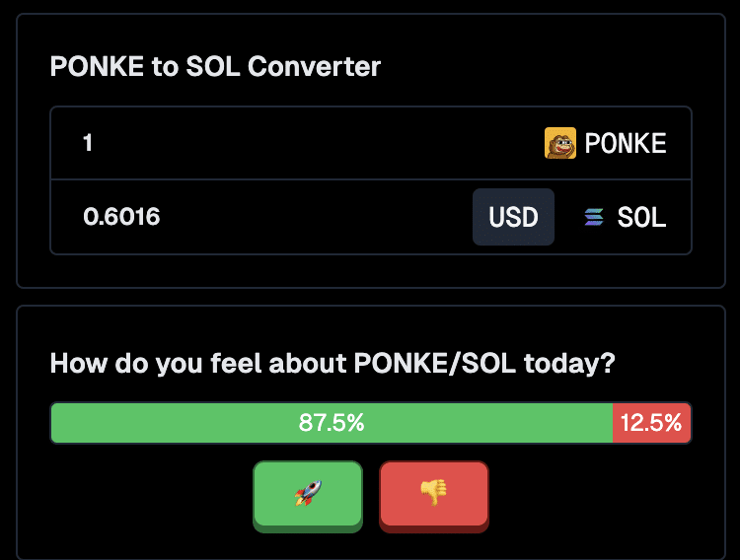Click the SOL token name label

tap(641, 217)
